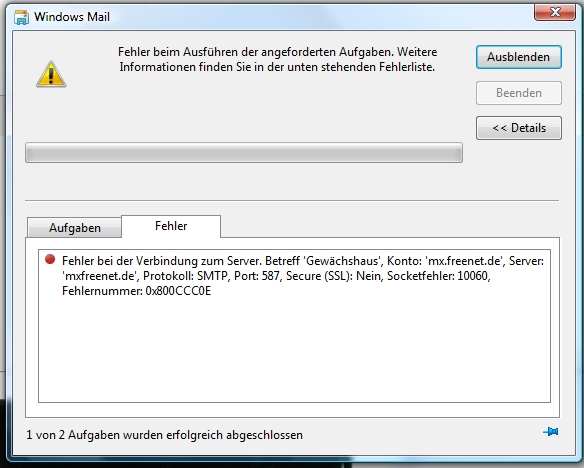Click the grey progress bar

244,152
